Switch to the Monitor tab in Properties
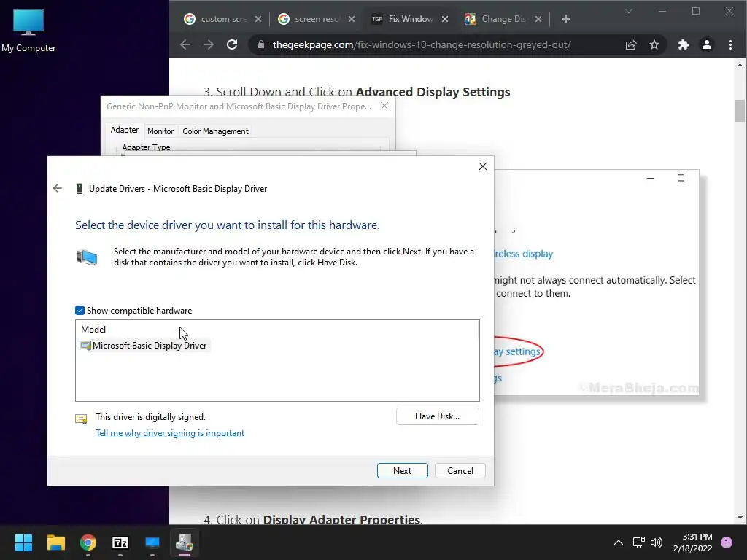The image size is (747, 560). [x=160, y=131]
